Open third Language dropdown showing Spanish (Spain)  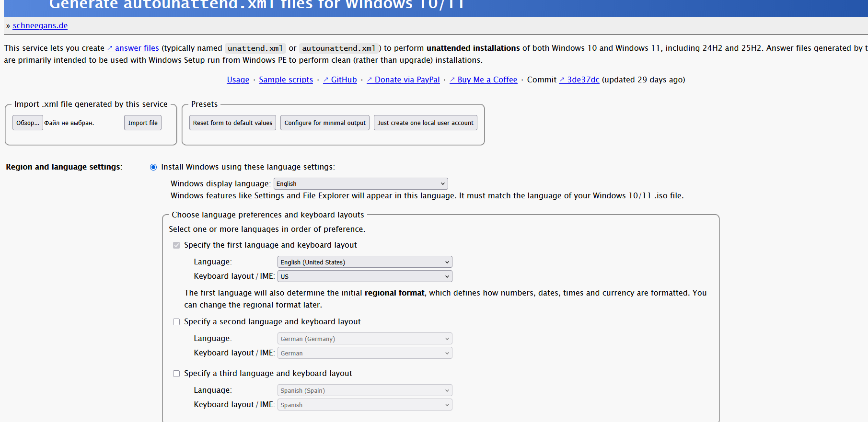pos(365,390)
